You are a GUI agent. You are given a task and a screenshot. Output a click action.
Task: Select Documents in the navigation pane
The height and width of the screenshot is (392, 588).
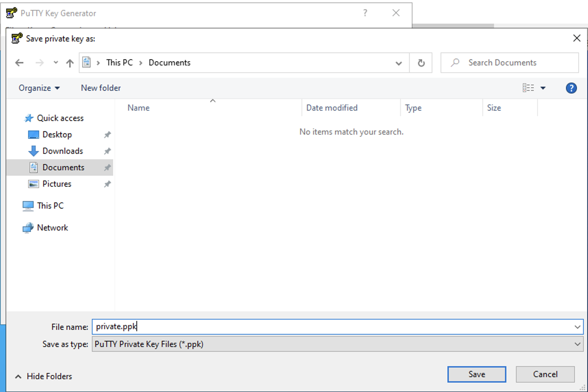60,168
